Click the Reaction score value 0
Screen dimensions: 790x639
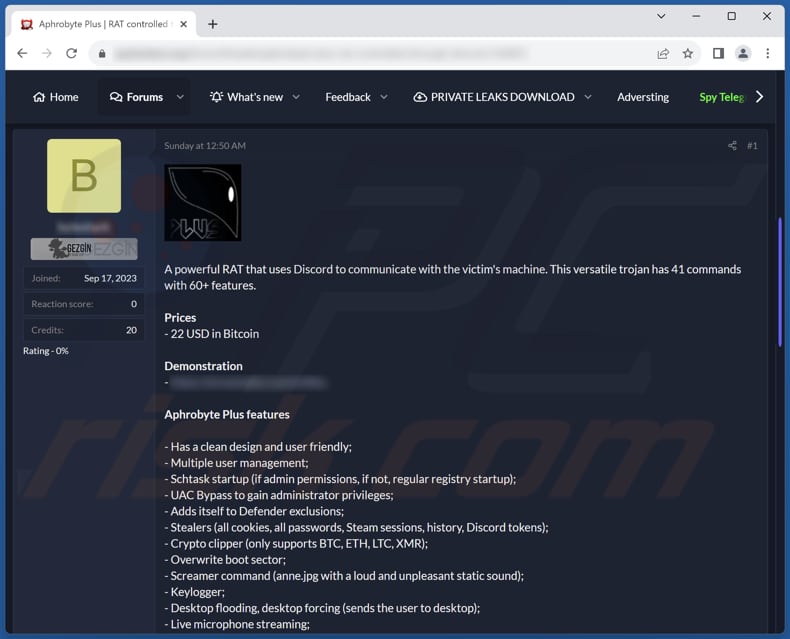click(134, 304)
